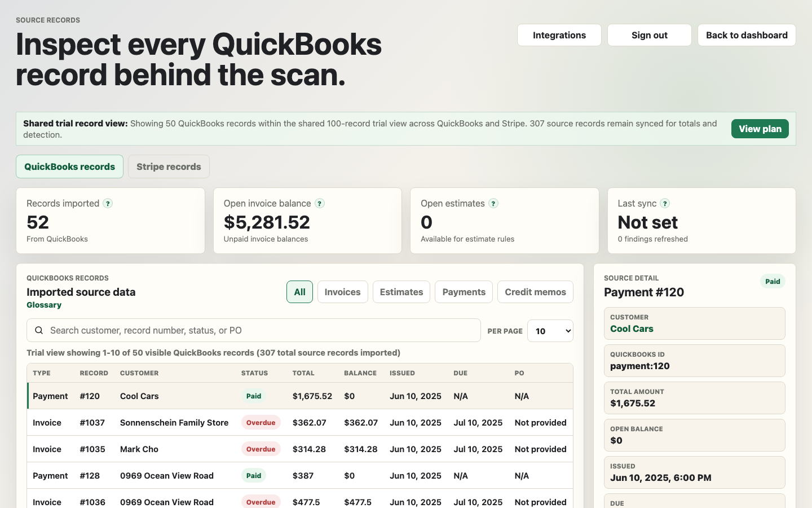Click the help icon next to Open invoice balance
Screen dimensions: 812x508
tap(320, 203)
